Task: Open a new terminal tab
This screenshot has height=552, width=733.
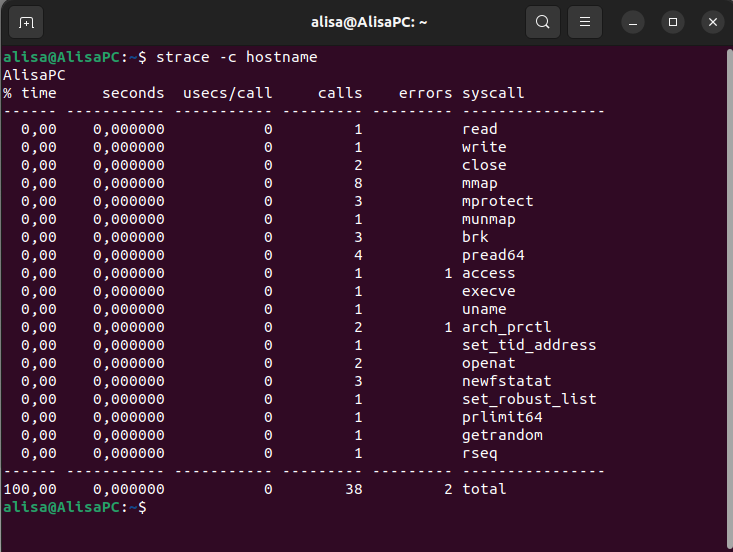Action: 26,22
